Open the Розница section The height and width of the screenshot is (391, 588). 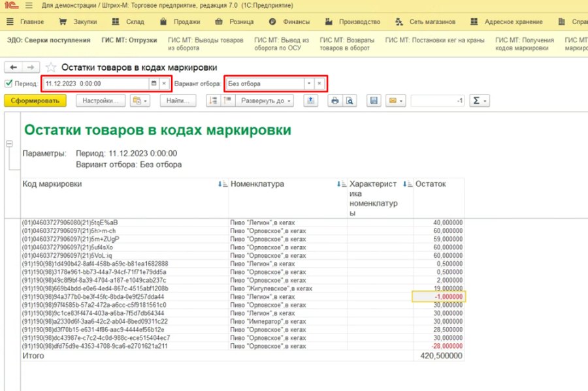[x=235, y=22]
